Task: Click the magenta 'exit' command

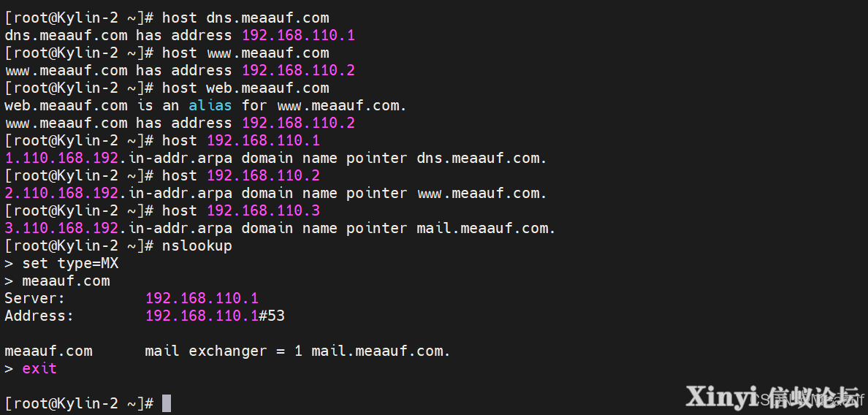Action: (x=39, y=368)
